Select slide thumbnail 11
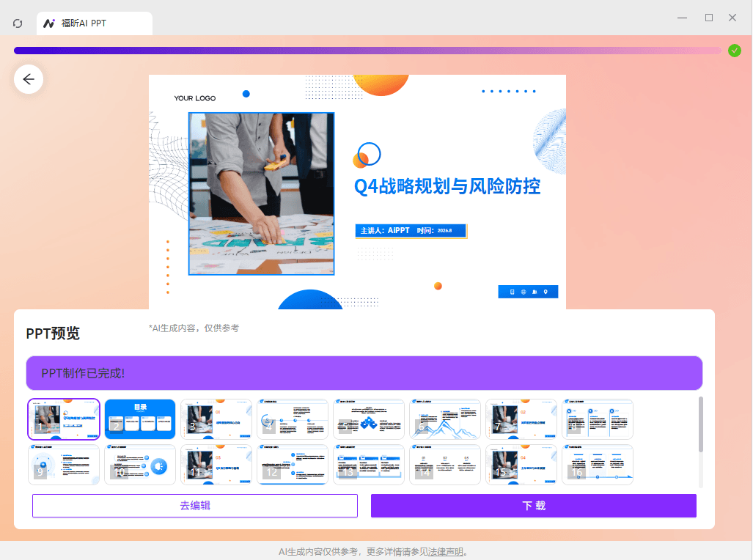Viewport: 753px width, 560px height. pyautogui.click(x=216, y=465)
